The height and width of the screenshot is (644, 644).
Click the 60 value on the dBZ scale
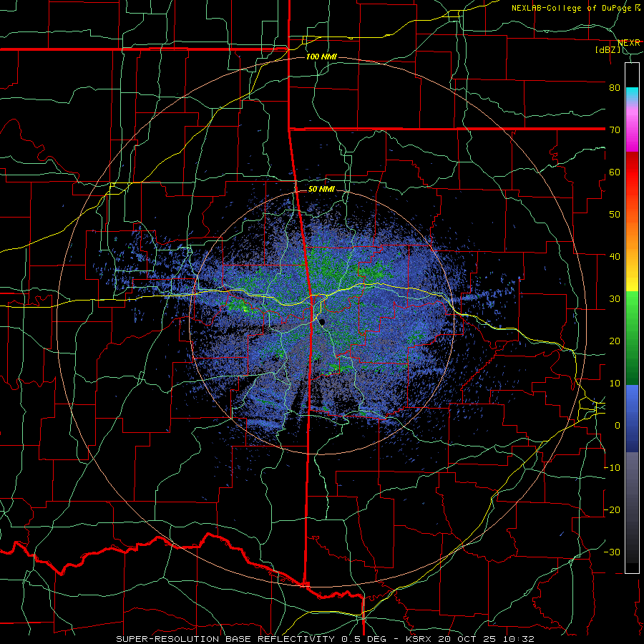click(615, 172)
